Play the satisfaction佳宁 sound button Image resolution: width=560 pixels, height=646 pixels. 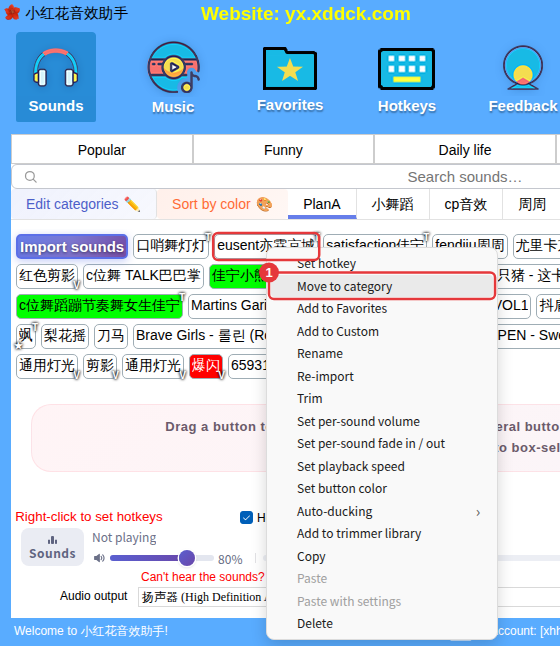375,241
